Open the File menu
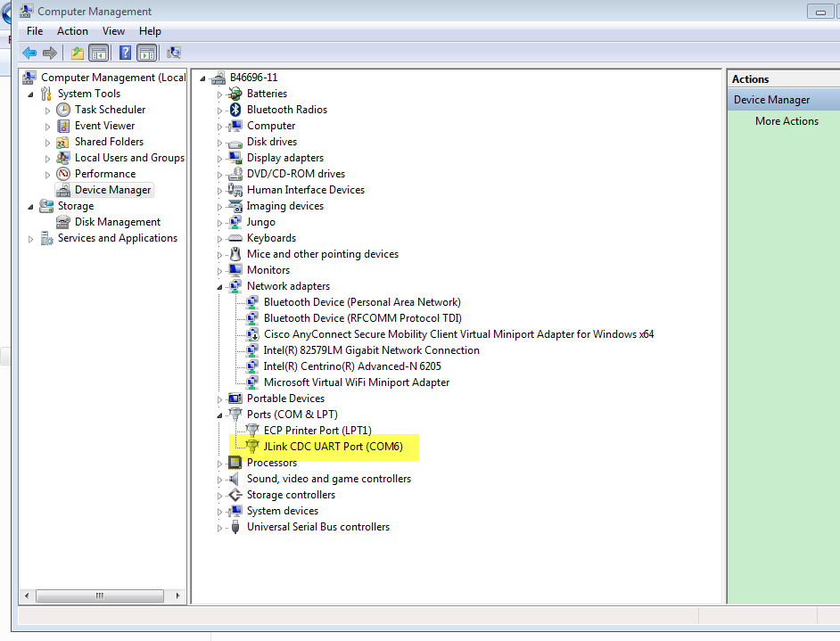The image size is (840, 641). click(x=35, y=31)
